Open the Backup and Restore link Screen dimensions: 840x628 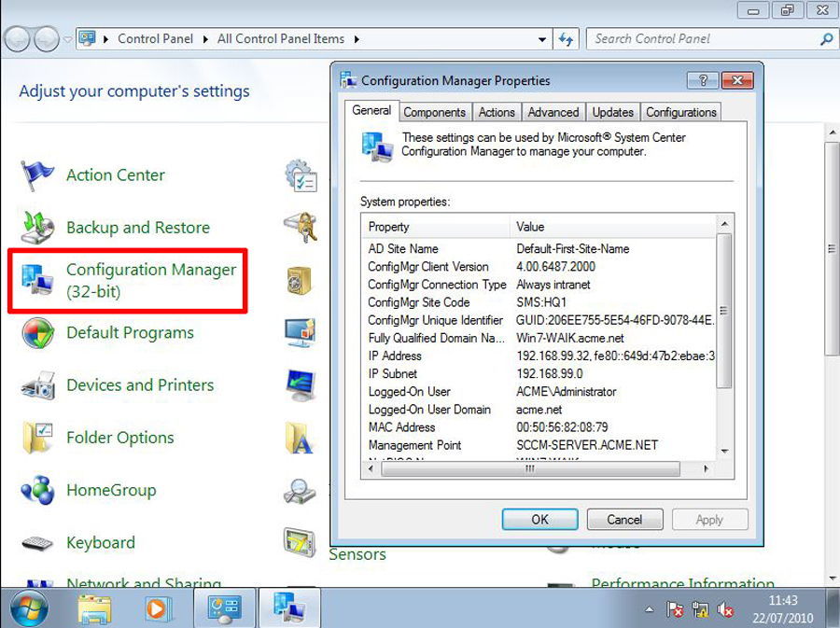pos(138,228)
